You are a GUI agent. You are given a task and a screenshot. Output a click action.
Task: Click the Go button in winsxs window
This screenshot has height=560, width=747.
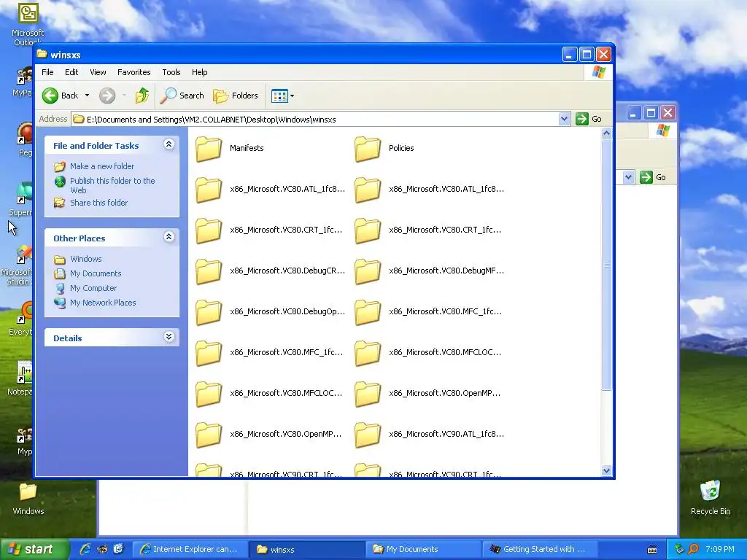(x=589, y=119)
